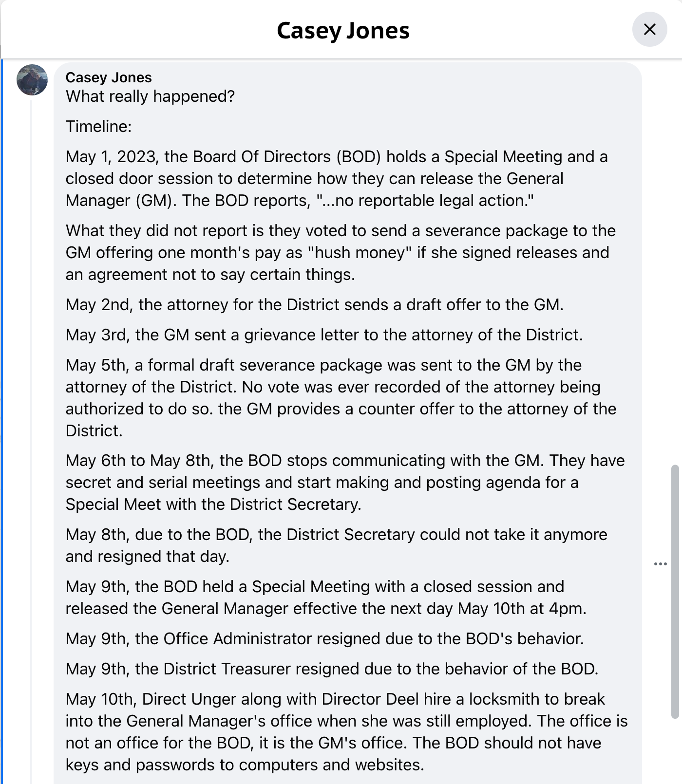Click the "hush money" severance paragraph
Screen dimensions: 682x784
point(336,253)
